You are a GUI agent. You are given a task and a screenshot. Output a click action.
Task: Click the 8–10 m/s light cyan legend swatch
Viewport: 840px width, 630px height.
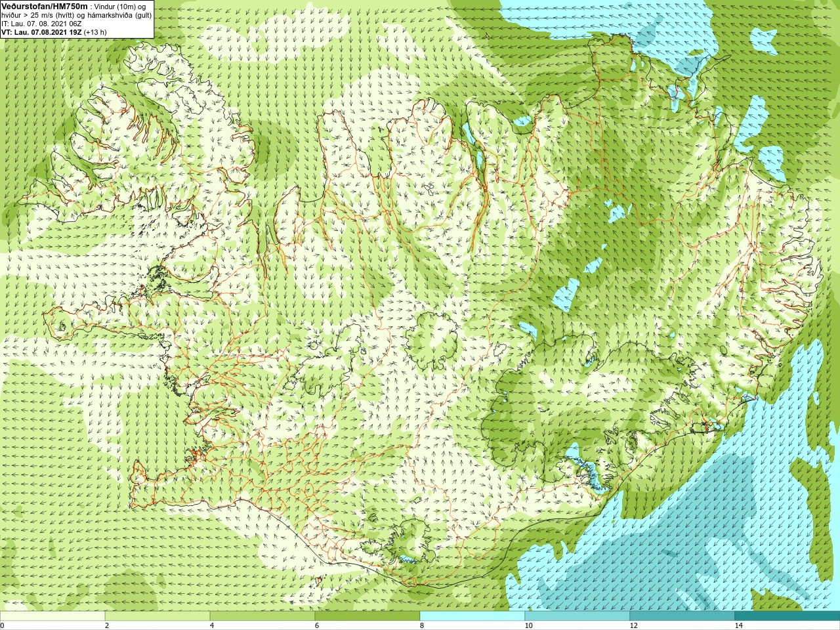tap(472, 616)
